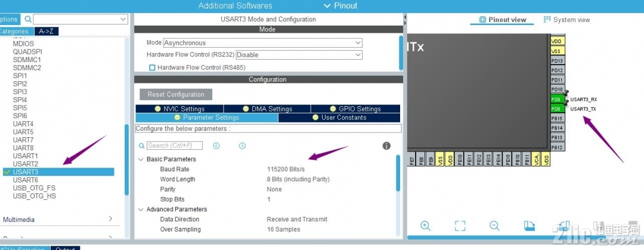Click Word Length value 8 Bits (including Parity)

[x=298, y=179]
